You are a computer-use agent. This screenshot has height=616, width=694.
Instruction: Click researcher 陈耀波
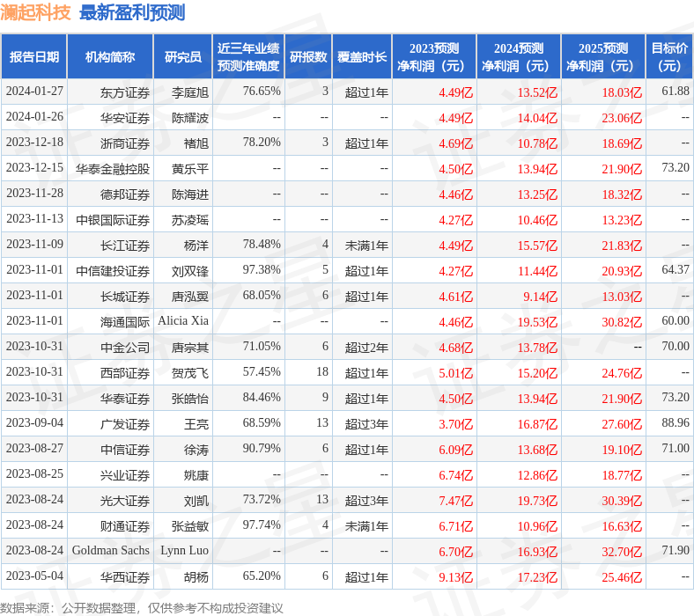(x=190, y=118)
